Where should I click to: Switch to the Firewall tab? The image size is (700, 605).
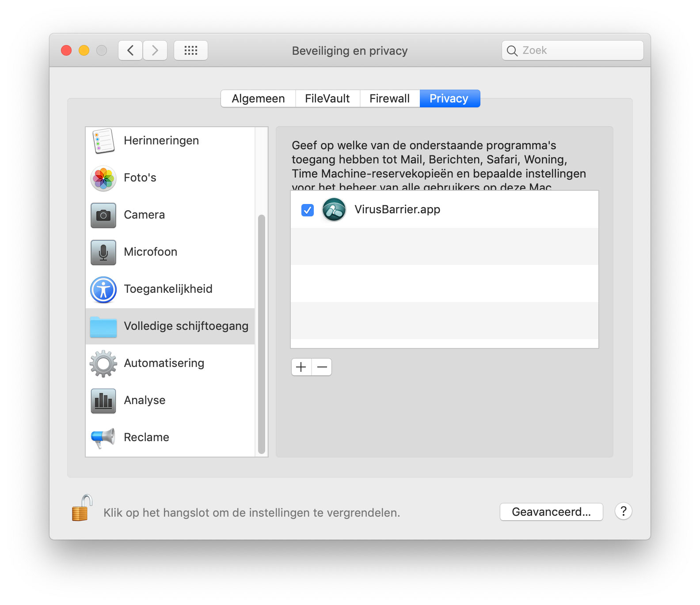click(x=390, y=98)
